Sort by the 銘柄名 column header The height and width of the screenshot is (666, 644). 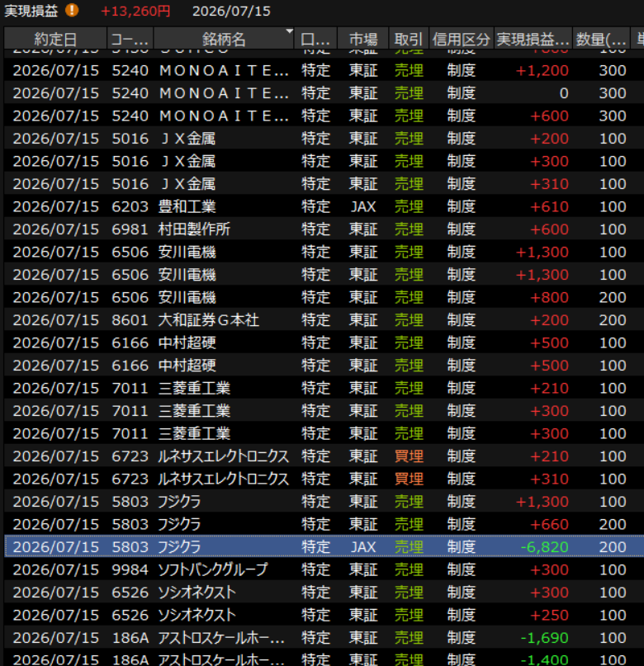point(224,40)
